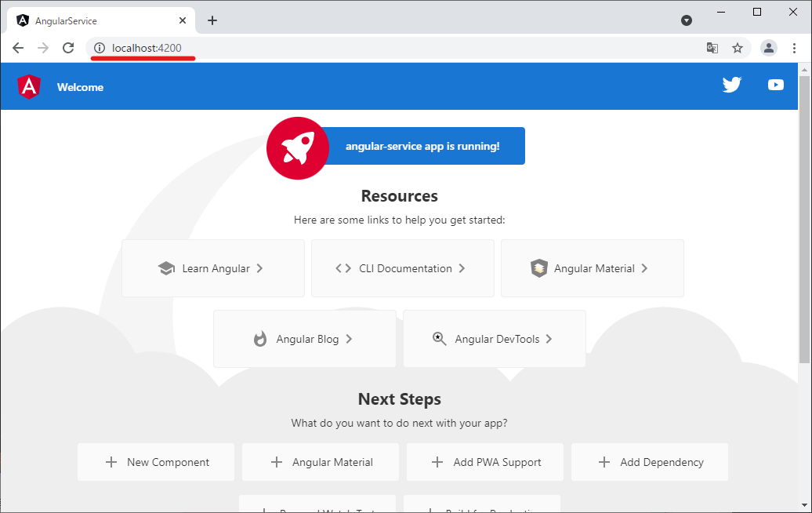Click the flame icon on Angular Blog

tap(260, 339)
